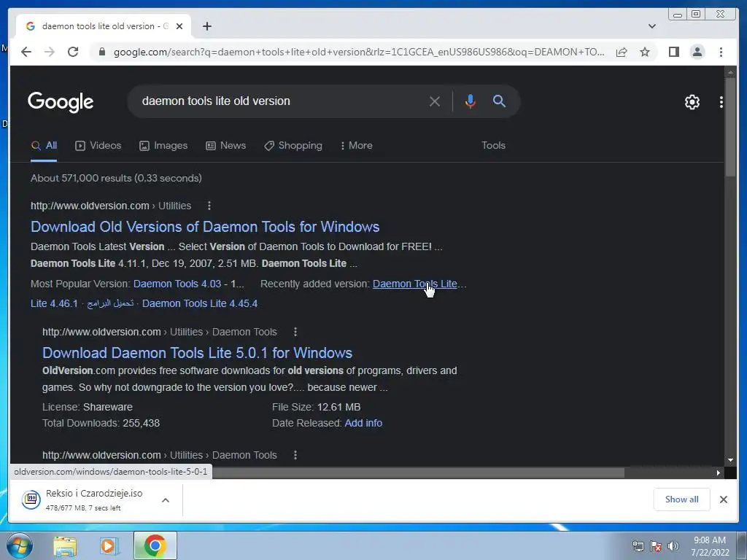This screenshot has height=560, width=747.
Task: Reload the Google search page
Action: (x=73, y=52)
